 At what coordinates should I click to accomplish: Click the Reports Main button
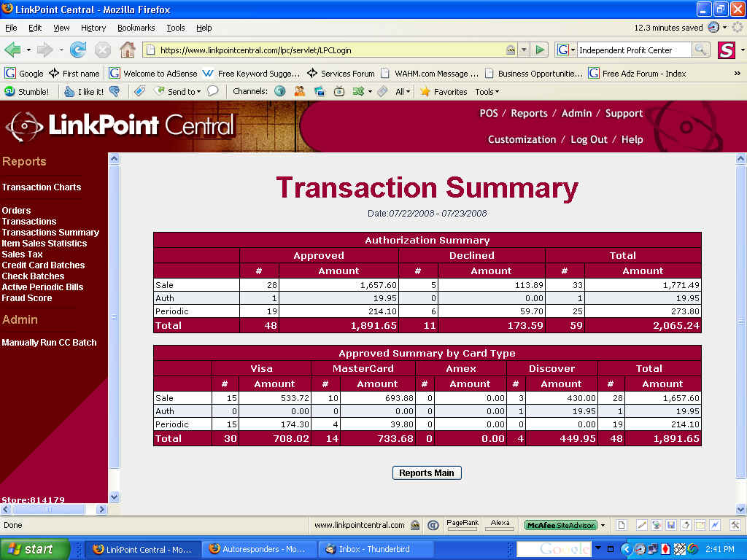coord(427,473)
